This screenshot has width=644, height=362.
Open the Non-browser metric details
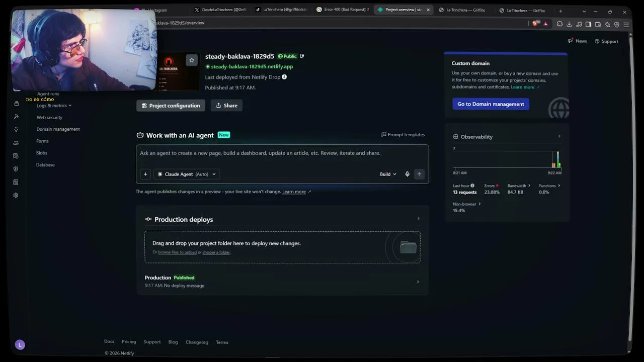coord(467,204)
